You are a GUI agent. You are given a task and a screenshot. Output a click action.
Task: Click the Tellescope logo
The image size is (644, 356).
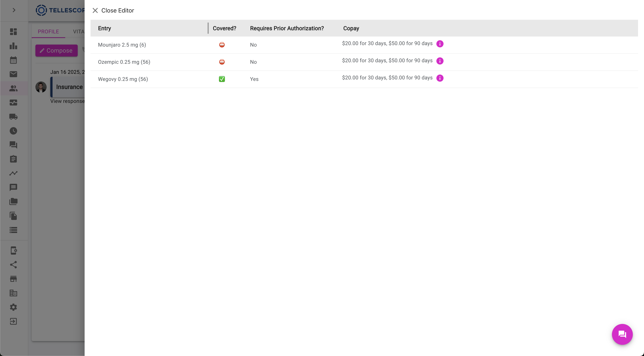tap(60, 10)
